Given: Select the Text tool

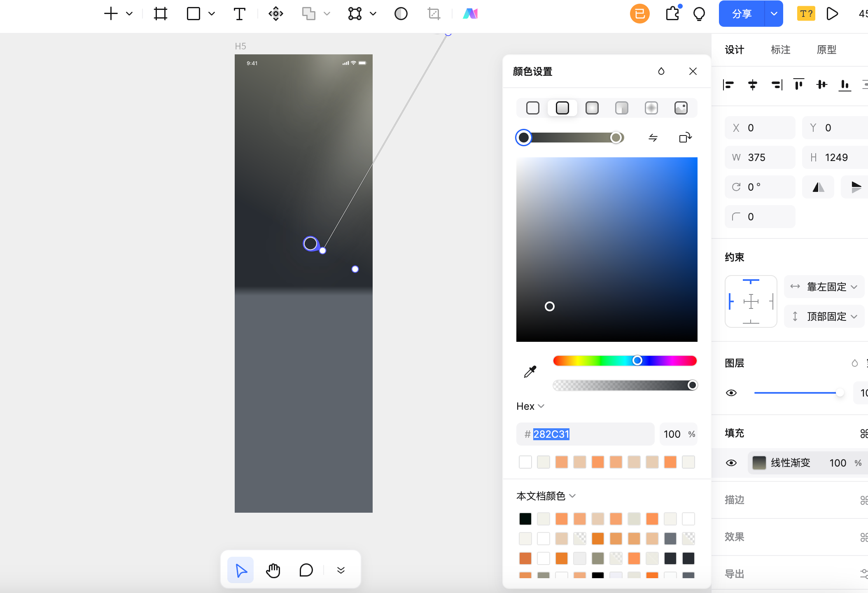Looking at the screenshot, I should [x=239, y=14].
